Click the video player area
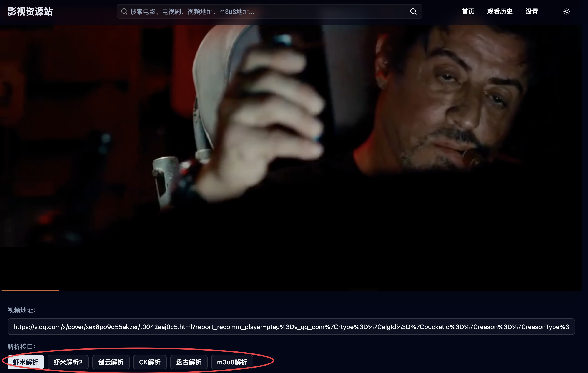588x373 pixels. pyautogui.click(x=291, y=158)
